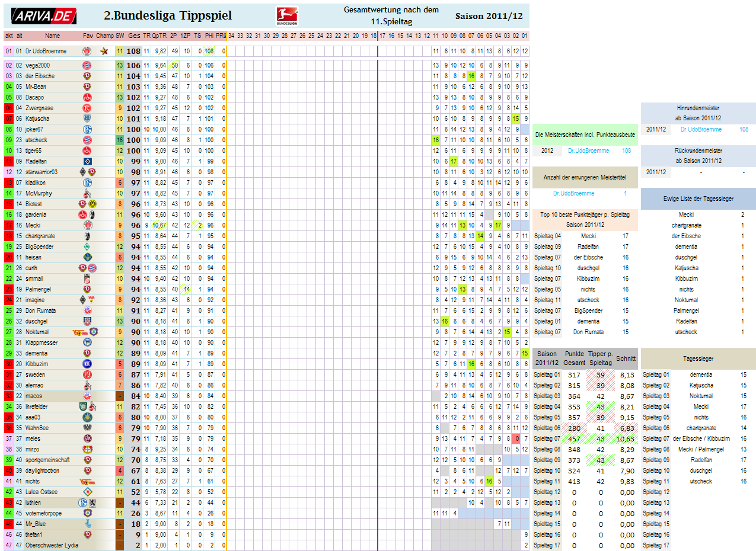Screen dimensions: 756x551
Task: Click the total points 108 for Dr.UdoBroemme
Action: (133, 52)
